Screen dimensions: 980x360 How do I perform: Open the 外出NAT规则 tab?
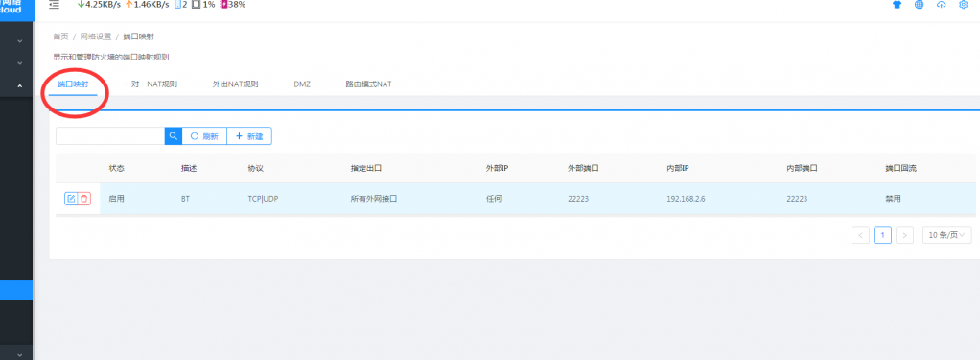click(236, 84)
